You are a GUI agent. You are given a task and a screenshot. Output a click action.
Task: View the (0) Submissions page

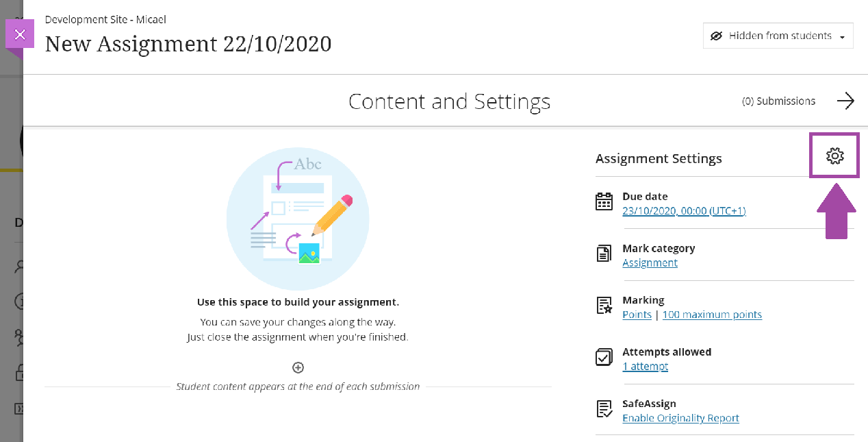pos(778,101)
